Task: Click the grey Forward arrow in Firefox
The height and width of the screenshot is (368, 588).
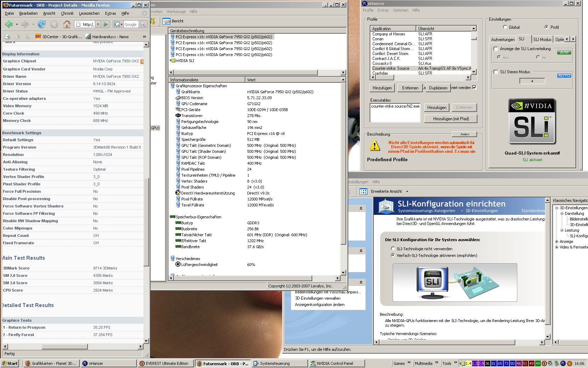Action: click(x=25, y=24)
